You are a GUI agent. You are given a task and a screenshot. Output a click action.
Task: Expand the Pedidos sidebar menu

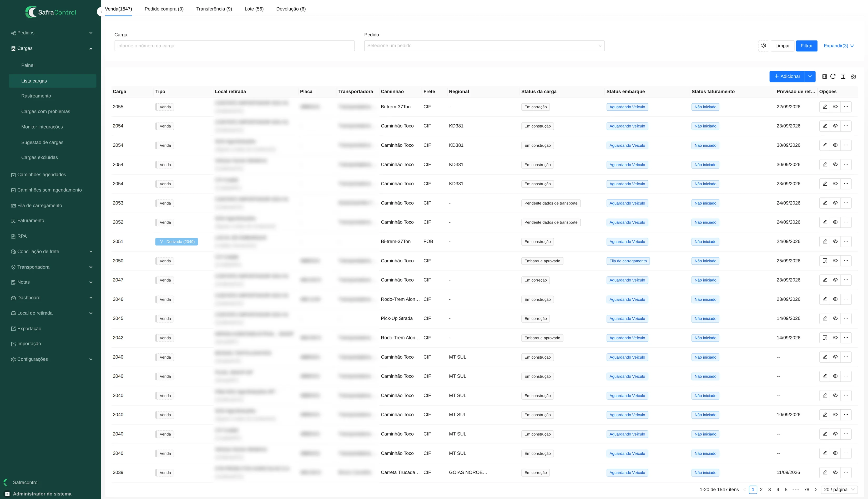coord(52,33)
